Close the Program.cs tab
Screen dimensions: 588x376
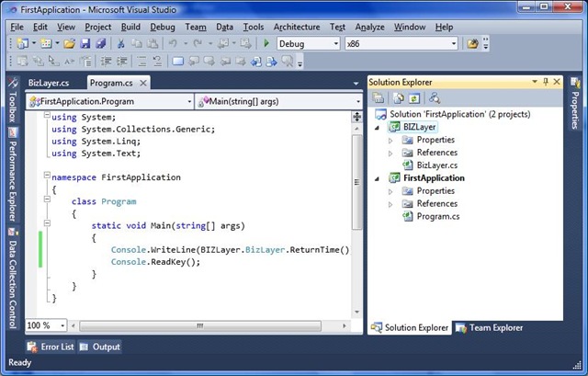pos(143,83)
